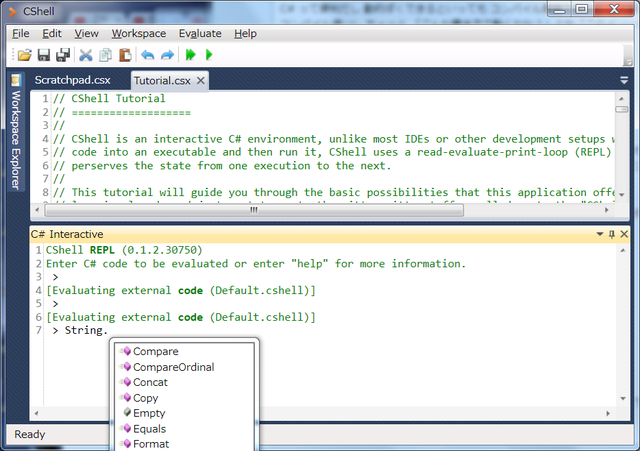This screenshot has width=640, height=451.
Task: Click editor horizontal scrollbar thumb
Action: (253, 210)
